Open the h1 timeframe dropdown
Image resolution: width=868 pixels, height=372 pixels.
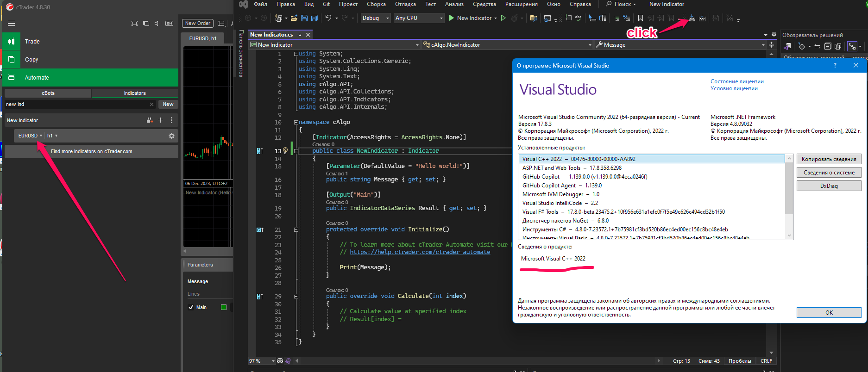(52, 136)
